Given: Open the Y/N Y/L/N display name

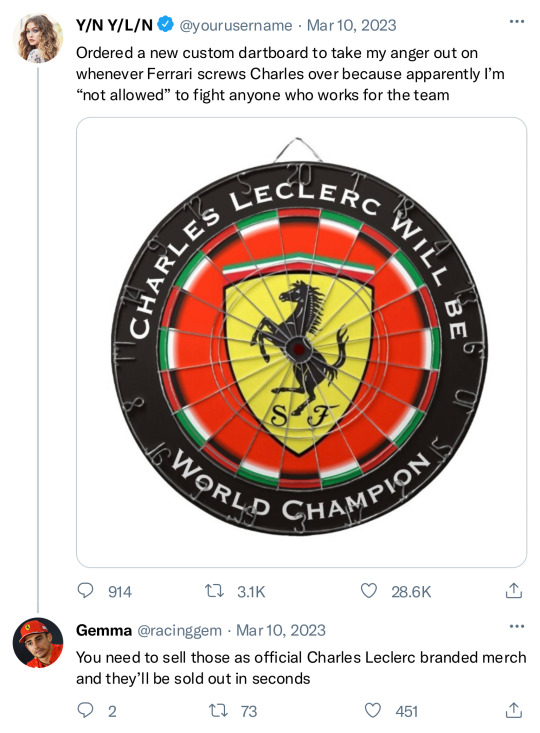Looking at the screenshot, I should click(x=115, y=25).
